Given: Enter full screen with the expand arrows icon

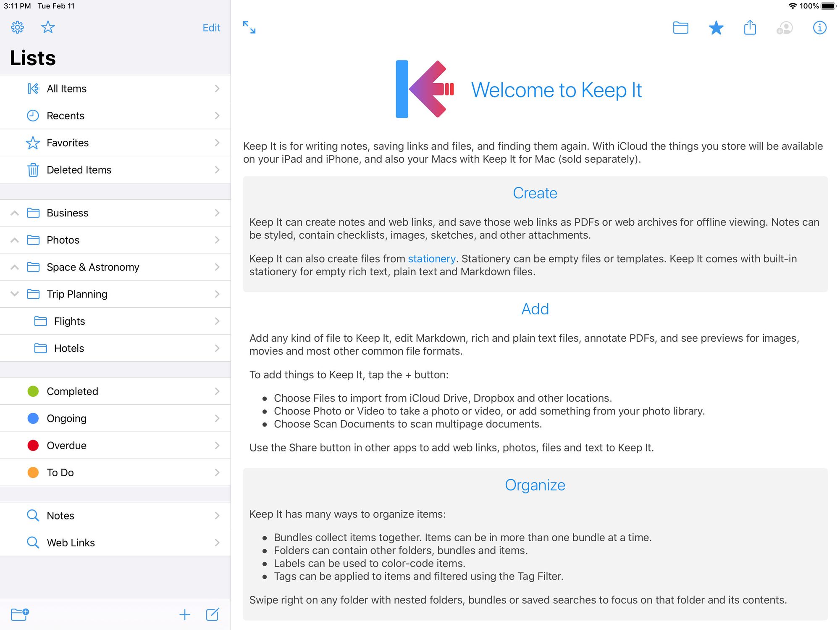Looking at the screenshot, I should click(249, 27).
